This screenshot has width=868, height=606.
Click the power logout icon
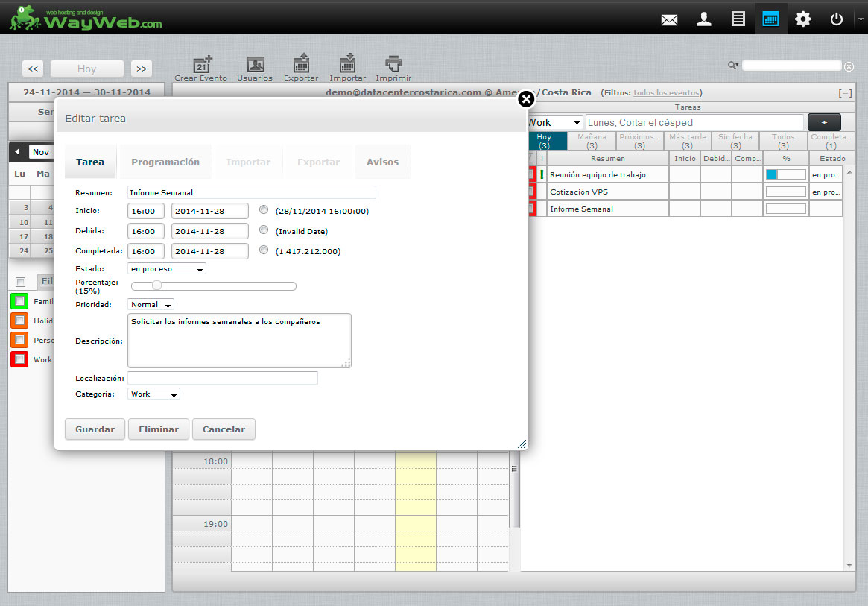pyautogui.click(x=837, y=19)
